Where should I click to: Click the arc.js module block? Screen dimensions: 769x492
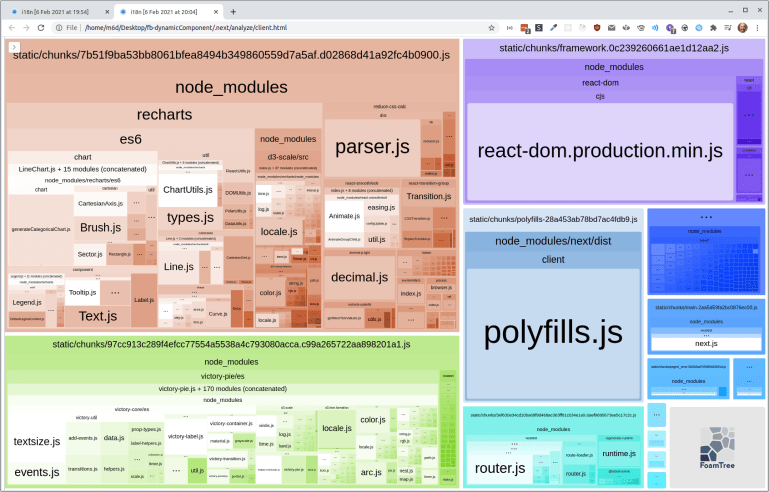coord(371,472)
